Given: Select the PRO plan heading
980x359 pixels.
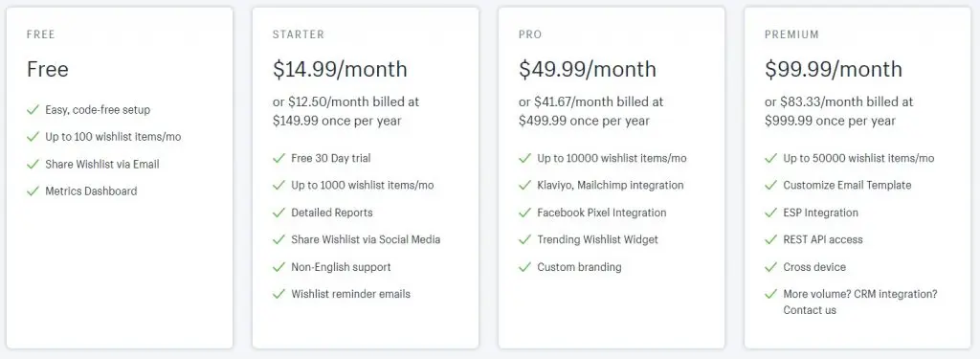Looking at the screenshot, I should 530,34.
